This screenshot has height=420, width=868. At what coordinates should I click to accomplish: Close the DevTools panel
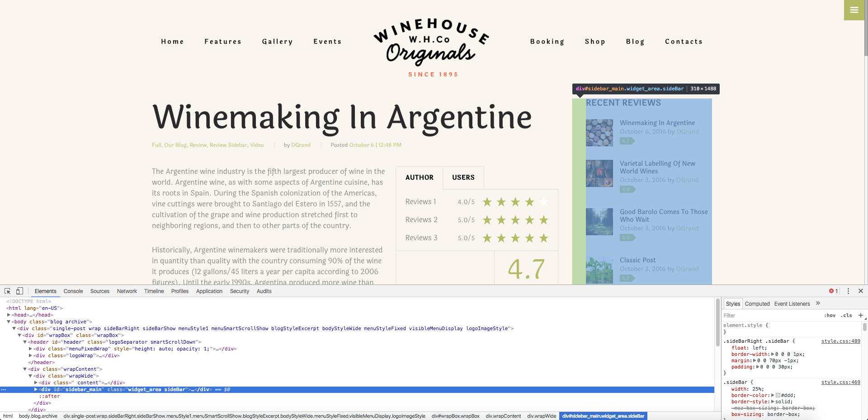click(x=861, y=291)
